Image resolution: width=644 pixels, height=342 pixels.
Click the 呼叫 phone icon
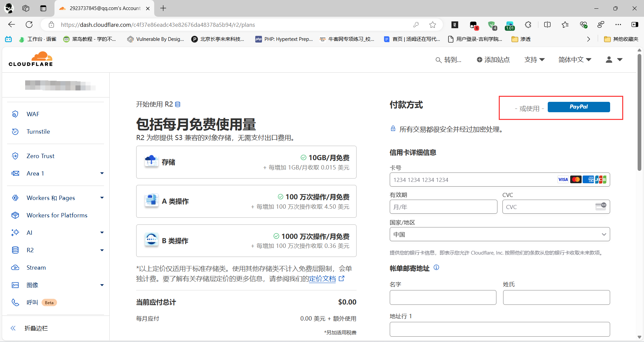pos(15,302)
